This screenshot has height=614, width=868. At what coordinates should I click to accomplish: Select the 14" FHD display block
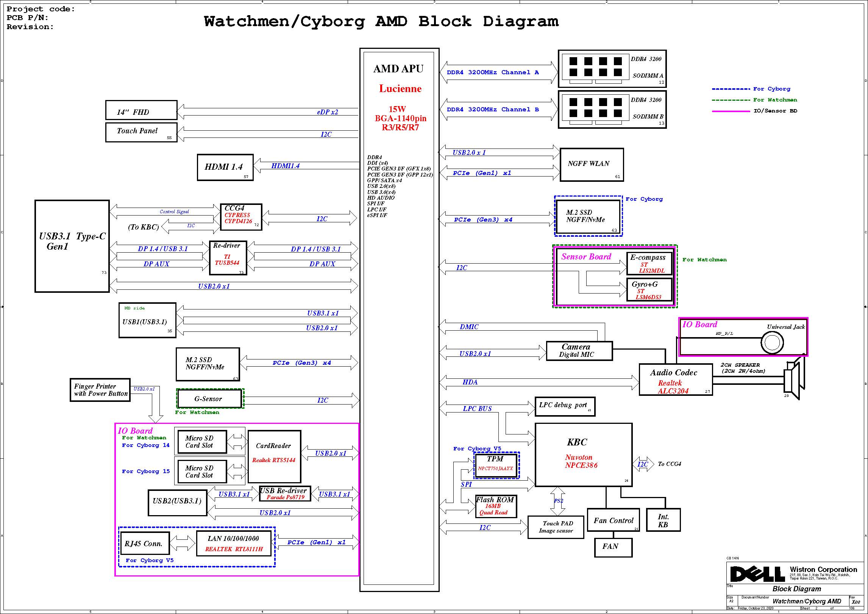(x=141, y=110)
